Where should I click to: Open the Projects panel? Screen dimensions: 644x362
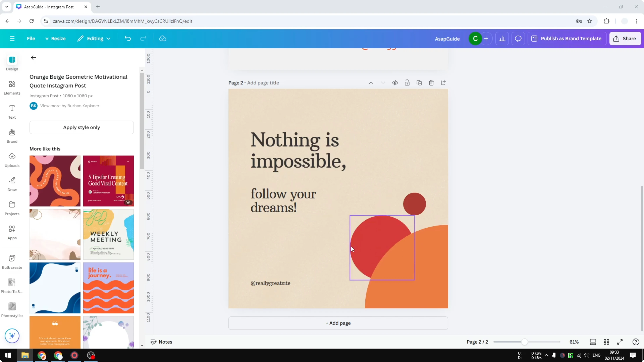12,208
